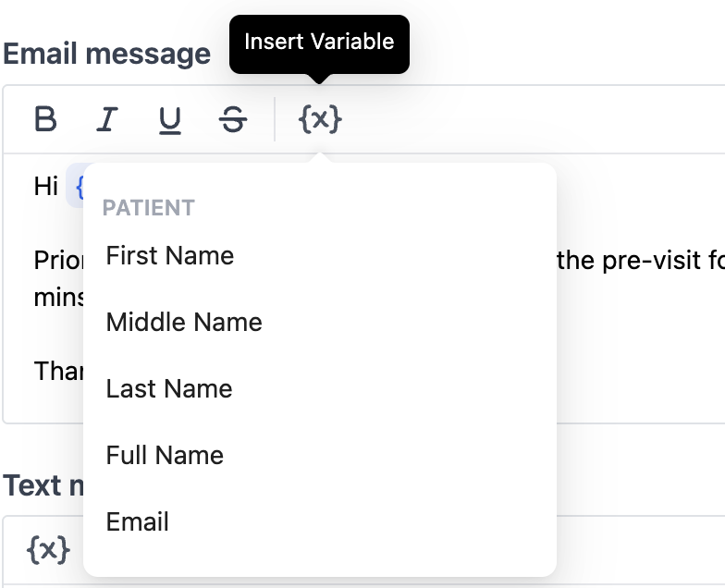Image resolution: width=725 pixels, height=588 pixels.
Task: Apply italic formatting to email text
Action: 108,119
